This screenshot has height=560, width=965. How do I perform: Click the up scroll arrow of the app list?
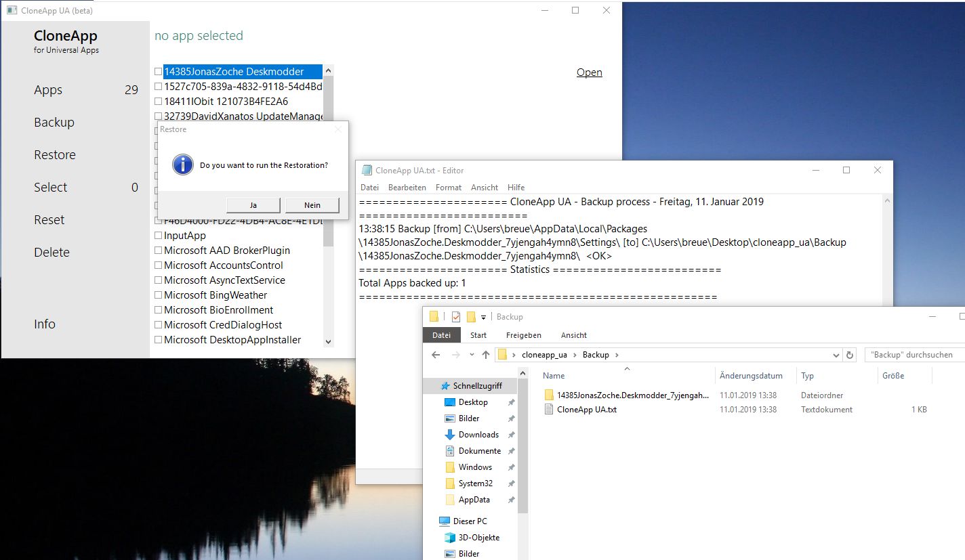coord(329,70)
